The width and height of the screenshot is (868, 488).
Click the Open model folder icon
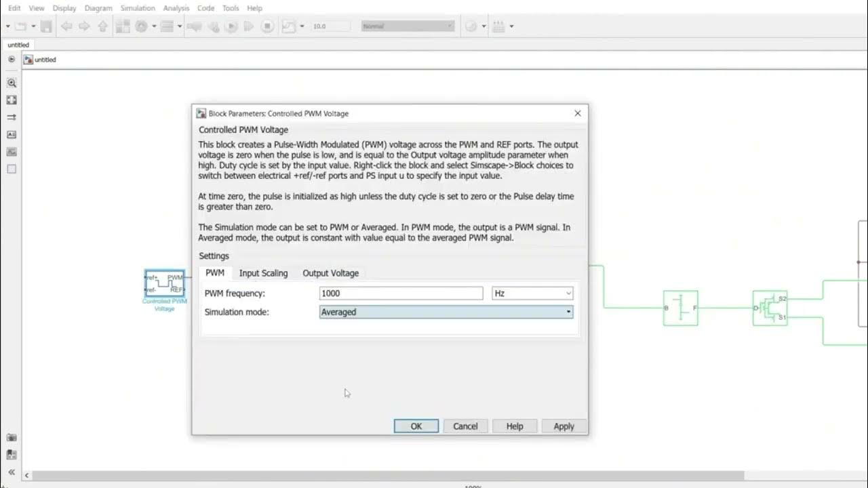(x=20, y=26)
